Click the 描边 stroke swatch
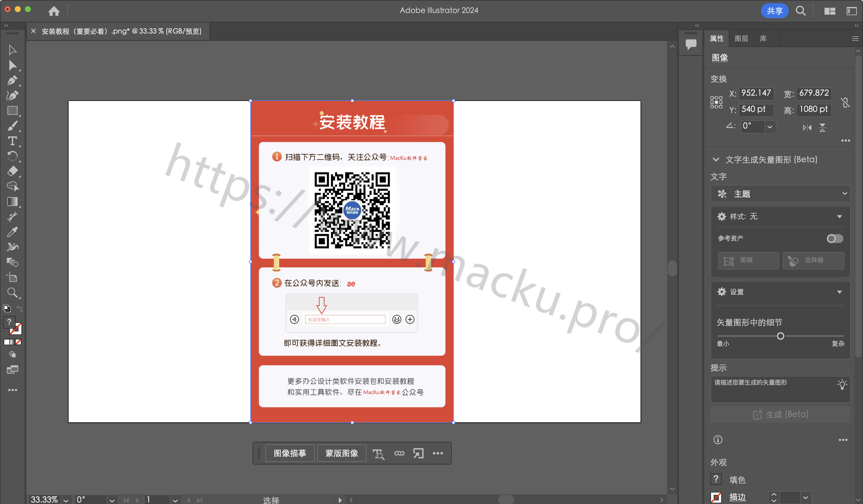 [x=716, y=497]
